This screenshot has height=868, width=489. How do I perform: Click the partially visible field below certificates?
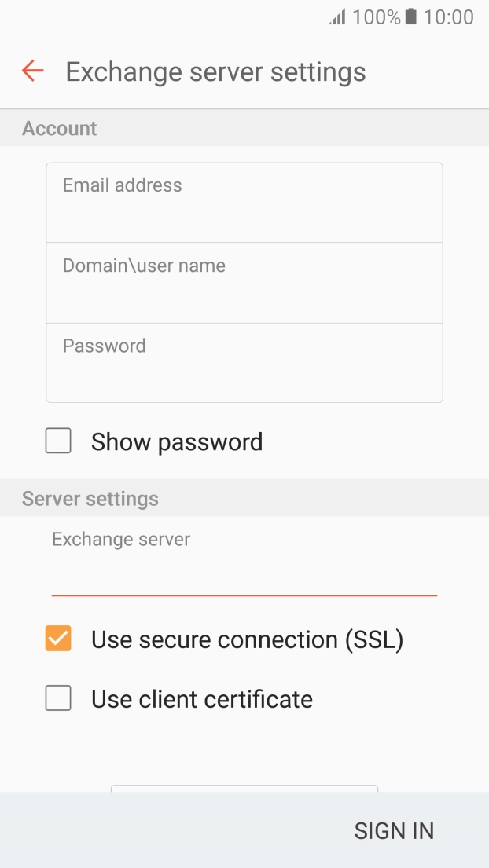click(244, 787)
